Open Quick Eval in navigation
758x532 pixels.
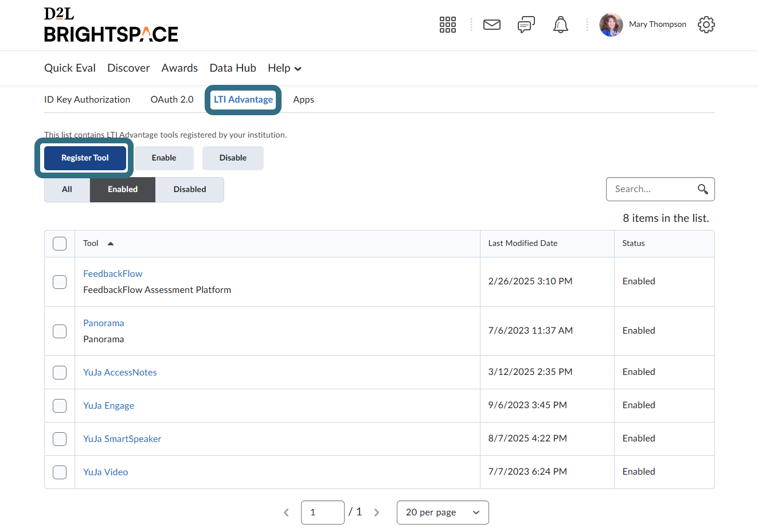click(70, 68)
